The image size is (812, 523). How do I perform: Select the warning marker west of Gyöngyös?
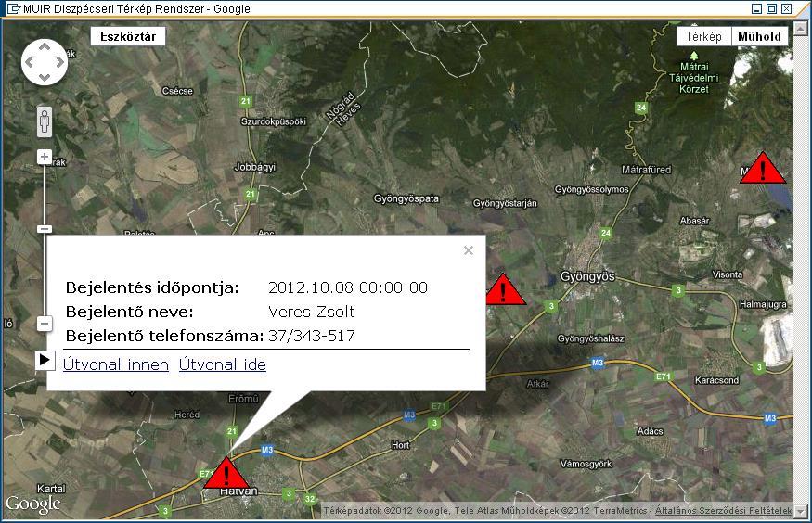[504, 289]
